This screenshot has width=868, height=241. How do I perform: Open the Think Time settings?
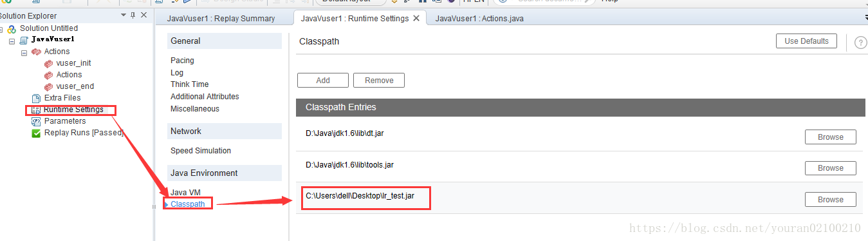tap(189, 84)
